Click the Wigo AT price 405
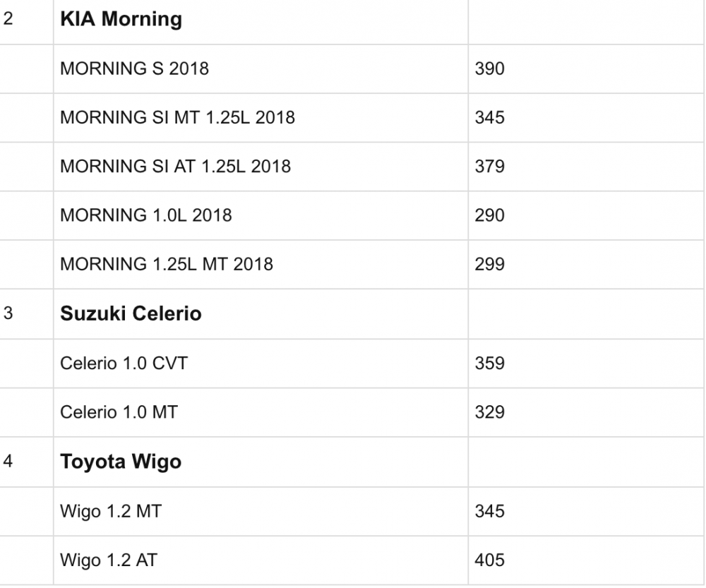 point(489,560)
